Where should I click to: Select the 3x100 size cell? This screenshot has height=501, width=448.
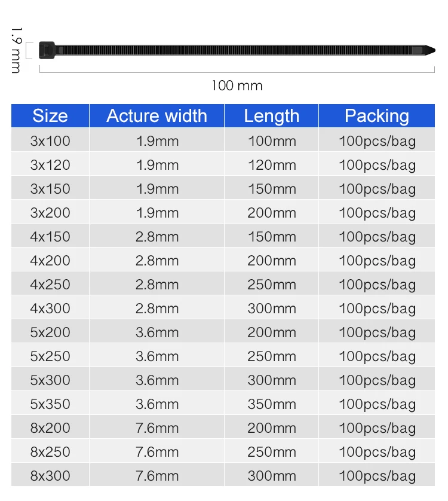(x=50, y=141)
